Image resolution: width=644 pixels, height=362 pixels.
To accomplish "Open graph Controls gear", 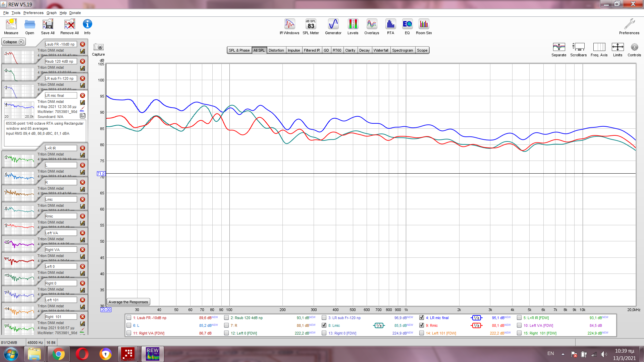I will pyautogui.click(x=634, y=49).
